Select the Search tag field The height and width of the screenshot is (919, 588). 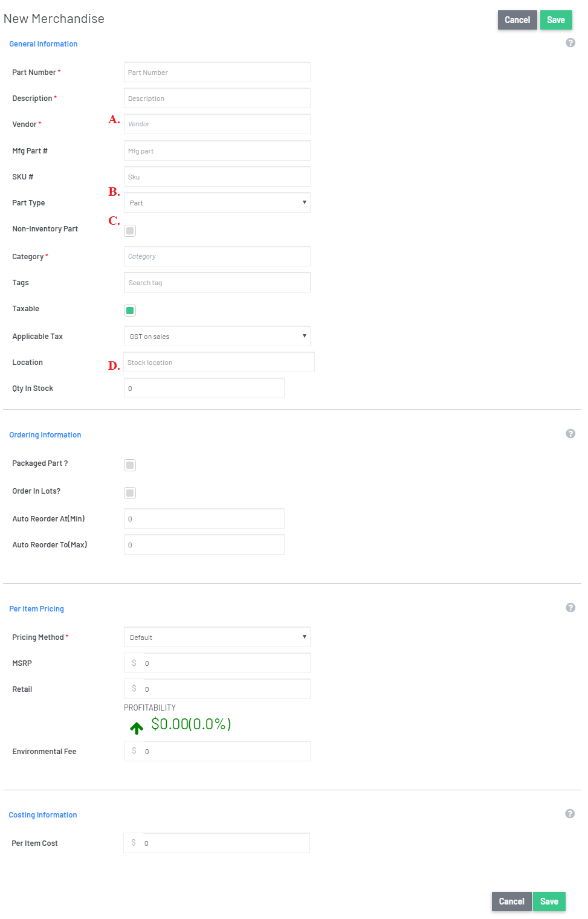click(x=217, y=282)
